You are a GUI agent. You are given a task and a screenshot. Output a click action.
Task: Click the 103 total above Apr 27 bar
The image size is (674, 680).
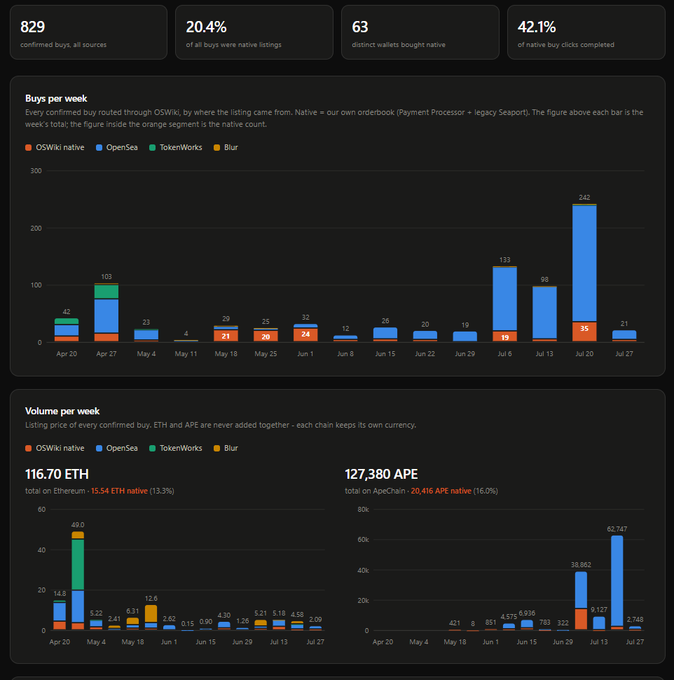(x=107, y=277)
